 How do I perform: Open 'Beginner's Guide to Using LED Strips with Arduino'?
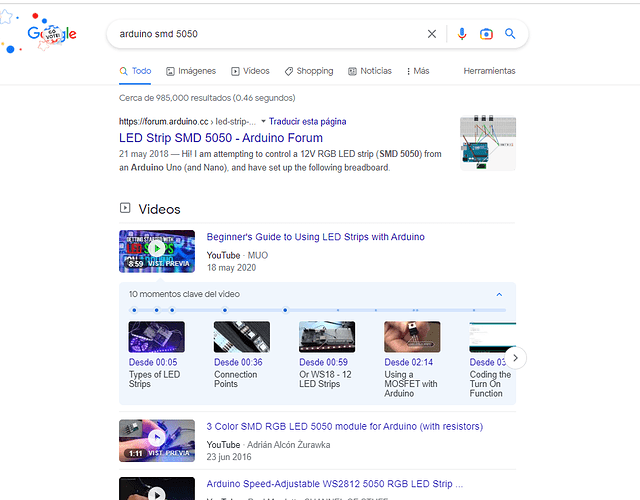pyautogui.click(x=316, y=237)
